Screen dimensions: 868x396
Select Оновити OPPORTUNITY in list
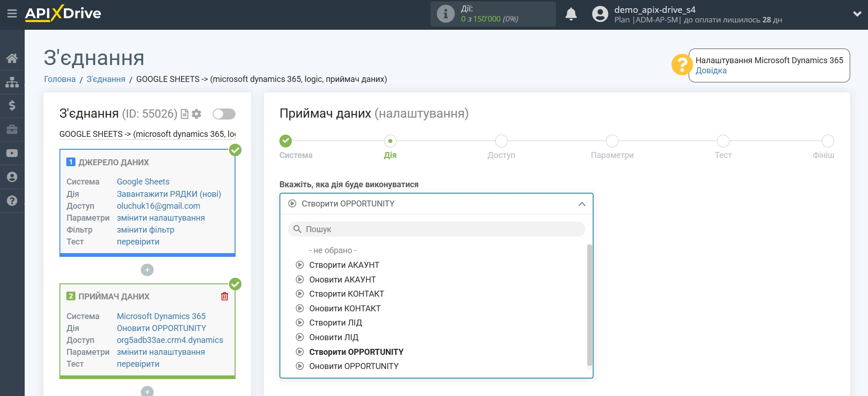[354, 366]
